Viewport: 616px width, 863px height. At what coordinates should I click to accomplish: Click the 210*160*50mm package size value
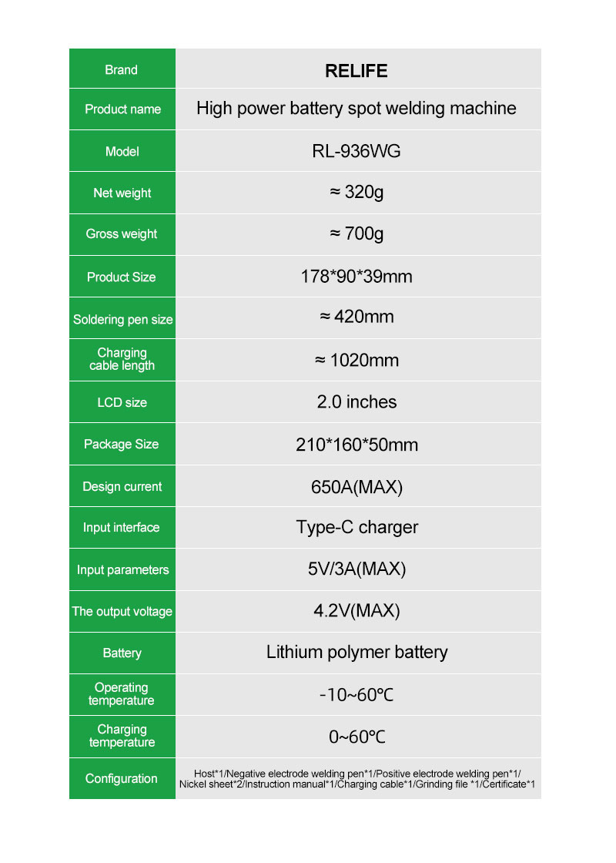pyautogui.click(x=356, y=445)
